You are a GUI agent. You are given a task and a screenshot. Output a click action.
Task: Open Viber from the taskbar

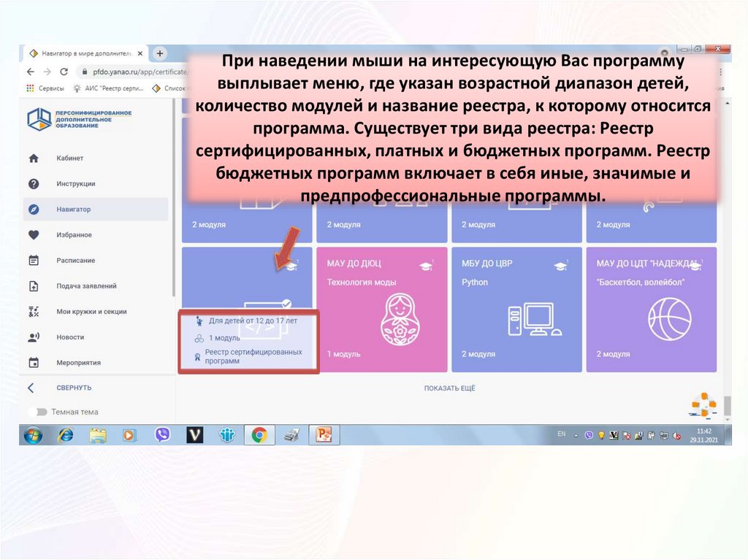coord(162,435)
